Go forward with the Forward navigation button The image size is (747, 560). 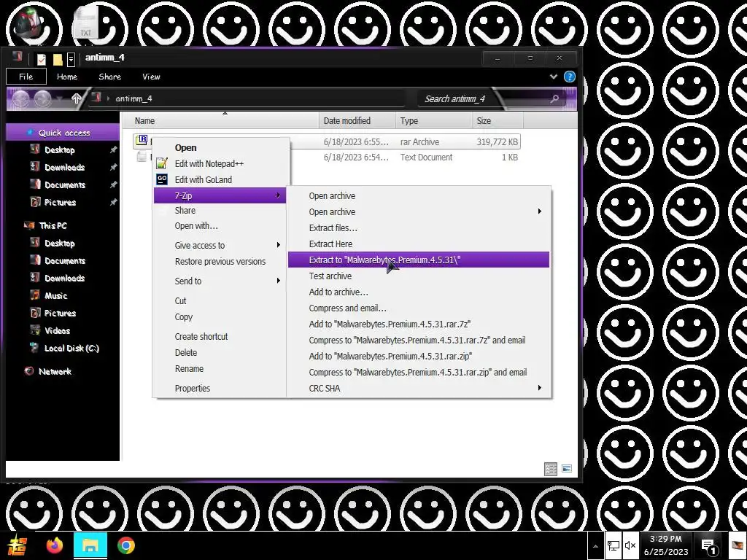point(42,98)
